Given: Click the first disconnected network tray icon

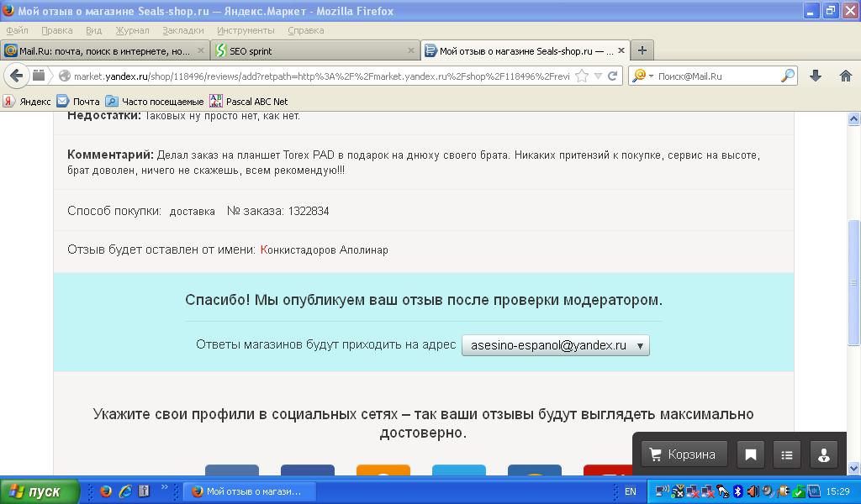Looking at the screenshot, I should [693, 491].
